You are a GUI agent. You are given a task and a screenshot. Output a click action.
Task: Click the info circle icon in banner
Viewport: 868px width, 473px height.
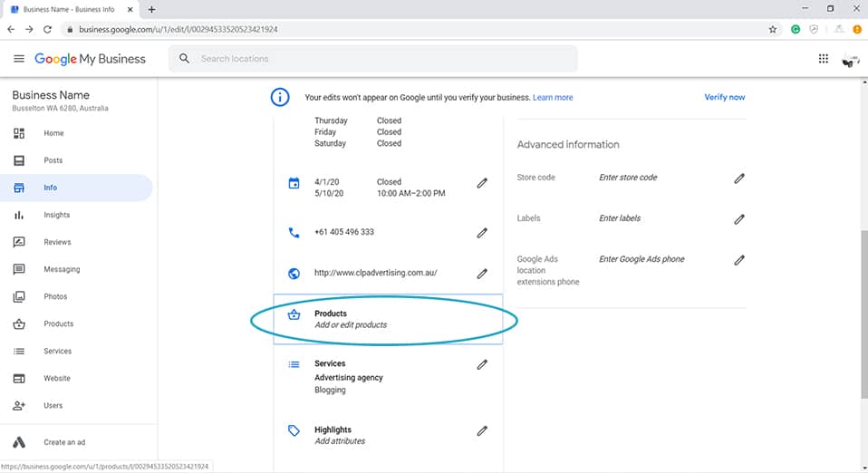tap(280, 97)
